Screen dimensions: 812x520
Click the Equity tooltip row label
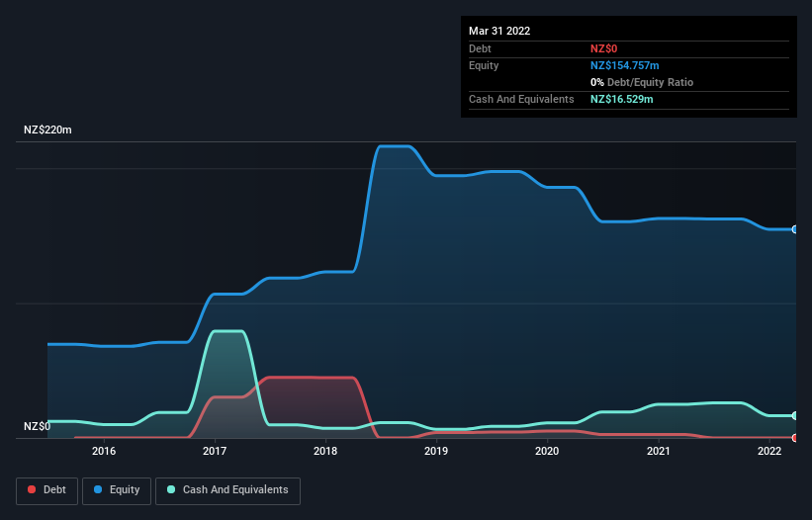tap(484, 65)
